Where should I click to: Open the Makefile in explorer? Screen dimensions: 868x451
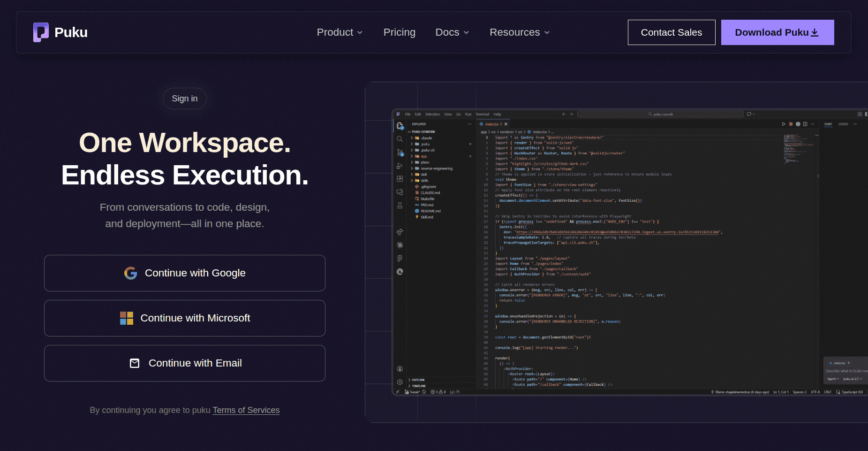point(425,199)
